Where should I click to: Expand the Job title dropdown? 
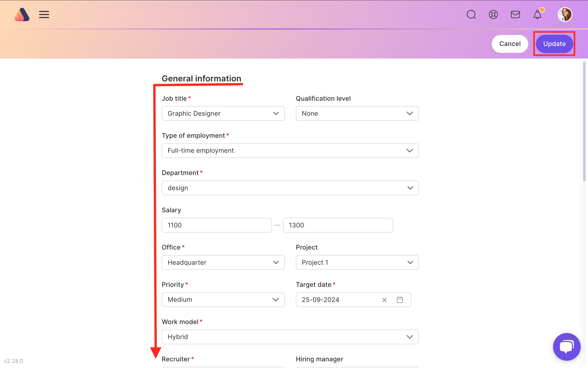point(223,113)
